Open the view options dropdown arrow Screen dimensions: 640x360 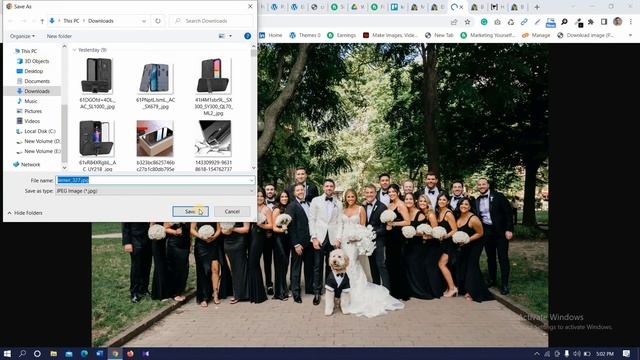click(x=230, y=36)
